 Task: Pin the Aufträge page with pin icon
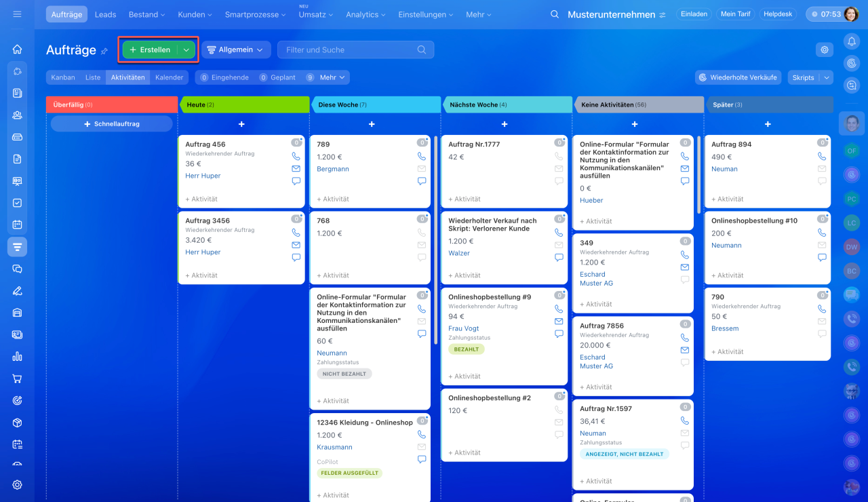[104, 51]
